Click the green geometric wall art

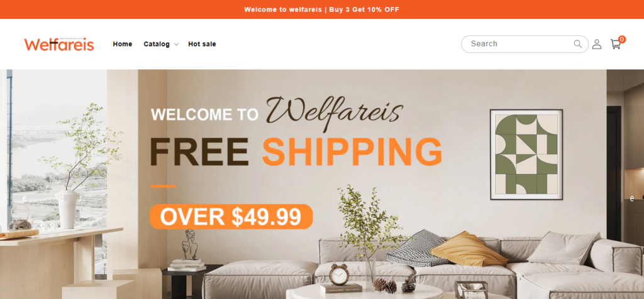[x=526, y=154]
